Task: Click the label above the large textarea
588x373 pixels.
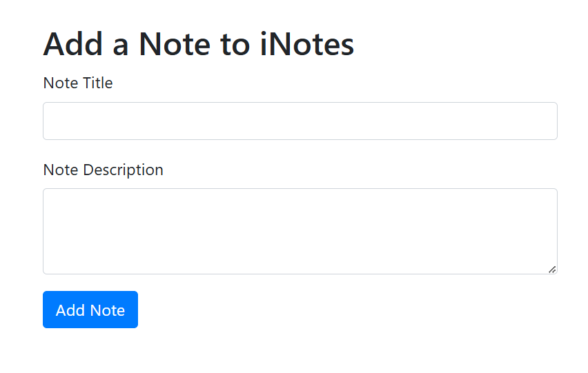Action: click(104, 170)
